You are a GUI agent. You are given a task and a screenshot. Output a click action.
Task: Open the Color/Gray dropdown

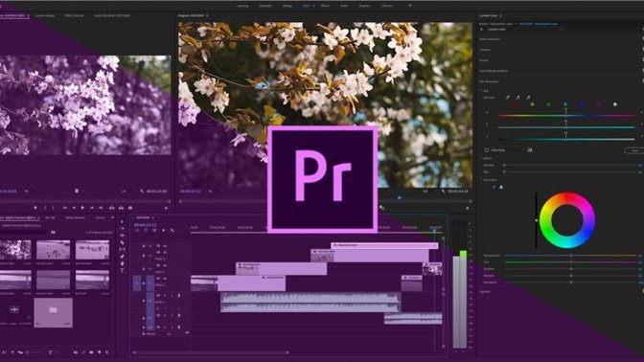pos(508,150)
